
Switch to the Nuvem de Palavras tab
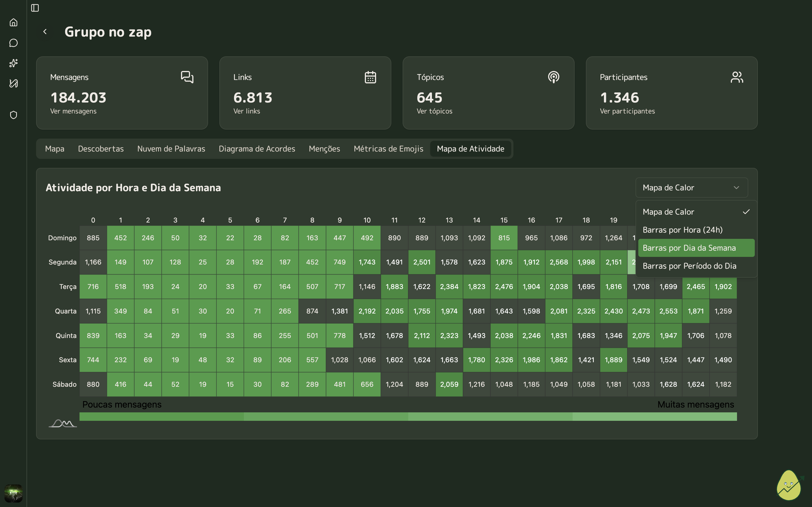(x=171, y=148)
